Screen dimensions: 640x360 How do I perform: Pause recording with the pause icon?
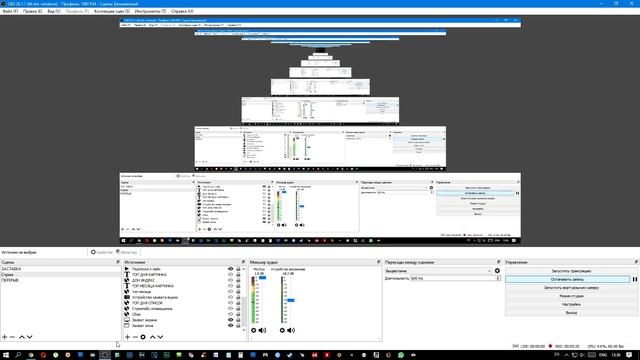point(635,279)
